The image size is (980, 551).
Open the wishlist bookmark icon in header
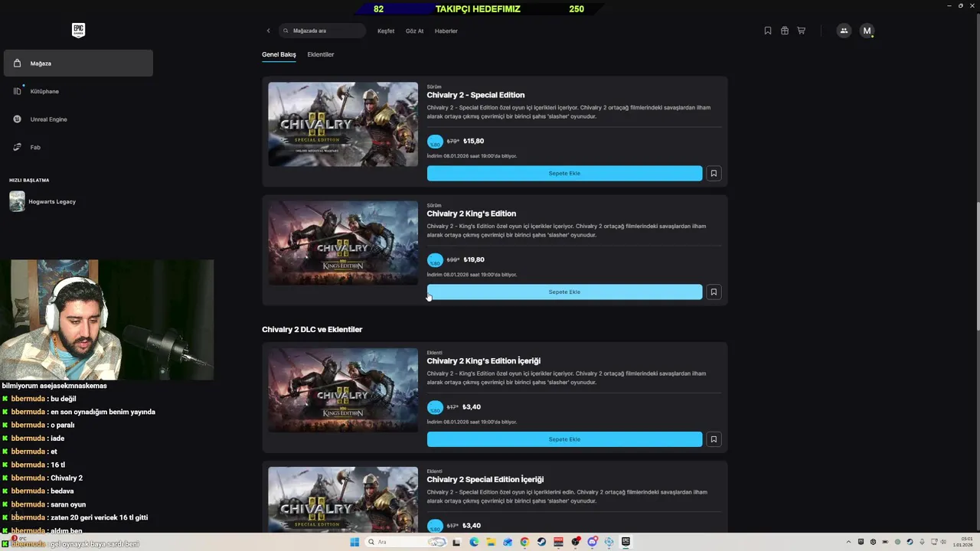pyautogui.click(x=768, y=31)
